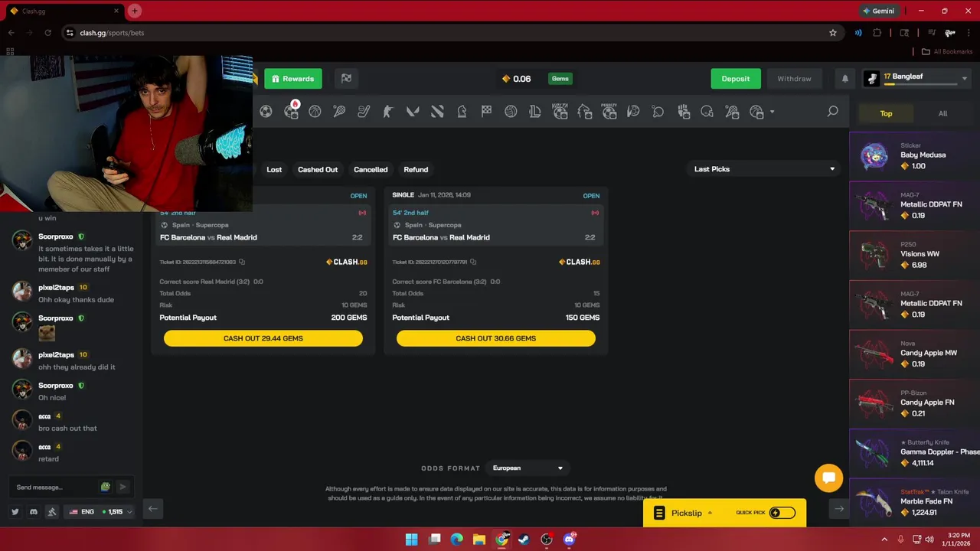Screen dimensions: 980x551
Task: Expand the Bangleaf profile menu
Action: click(x=965, y=79)
